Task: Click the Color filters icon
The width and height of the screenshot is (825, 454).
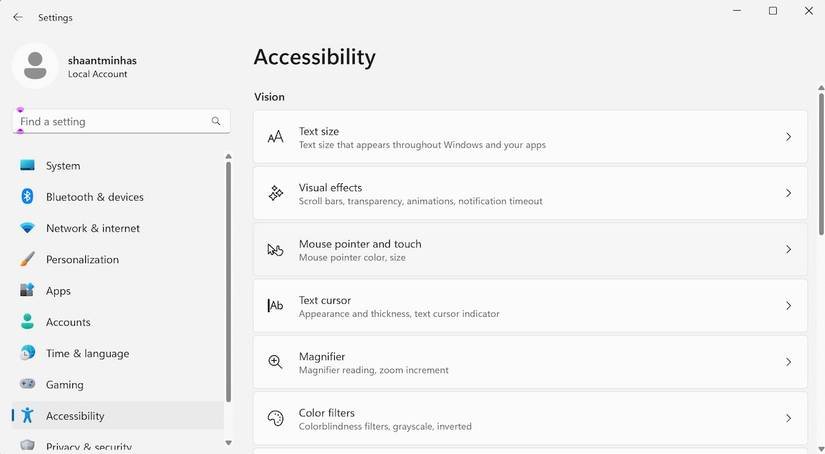Action: click(276, 418)
